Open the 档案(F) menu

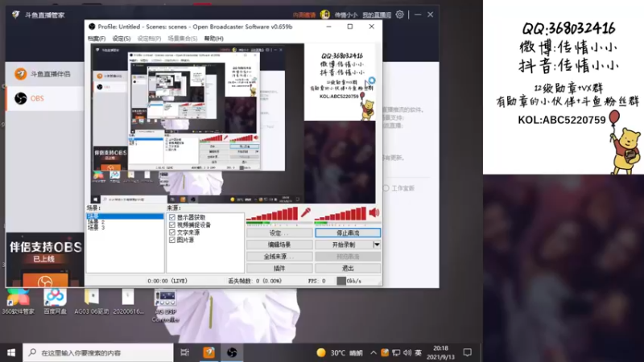click(x=97, y=38)
